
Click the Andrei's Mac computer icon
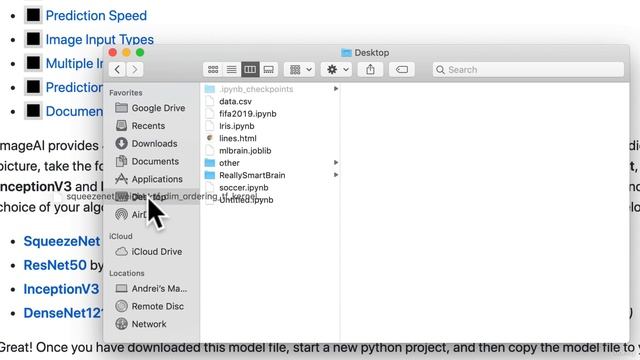click(121, 288)
